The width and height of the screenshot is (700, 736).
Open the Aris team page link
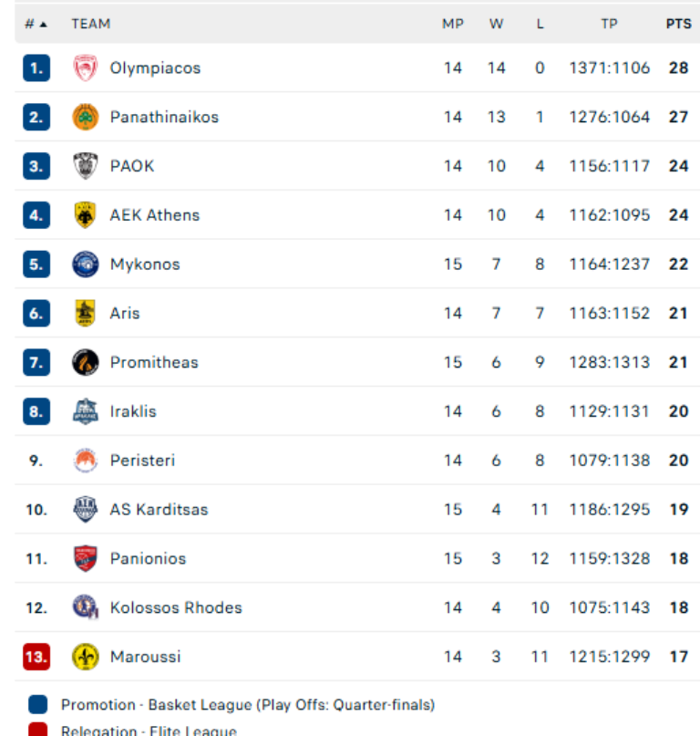tap(125, 314)
